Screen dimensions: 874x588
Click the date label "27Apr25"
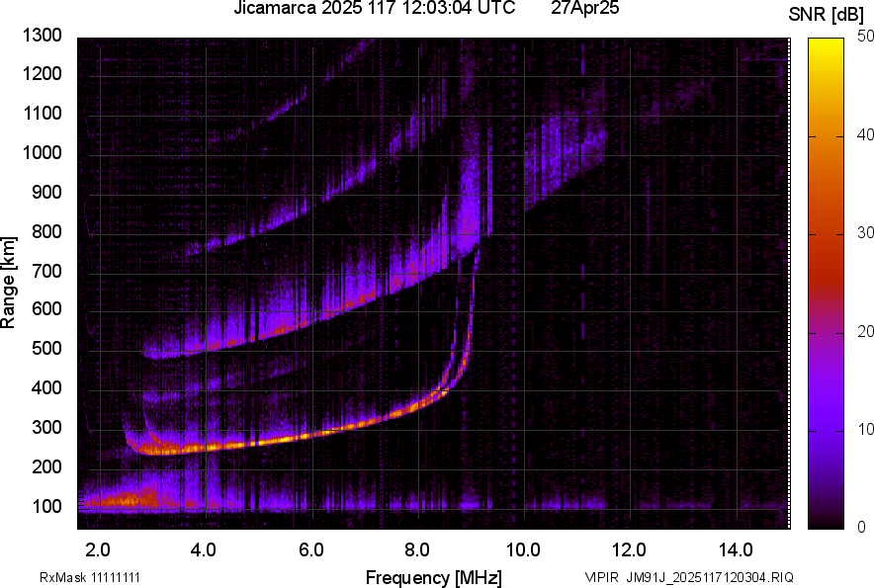pyautogui.click(x=584, y=8)
